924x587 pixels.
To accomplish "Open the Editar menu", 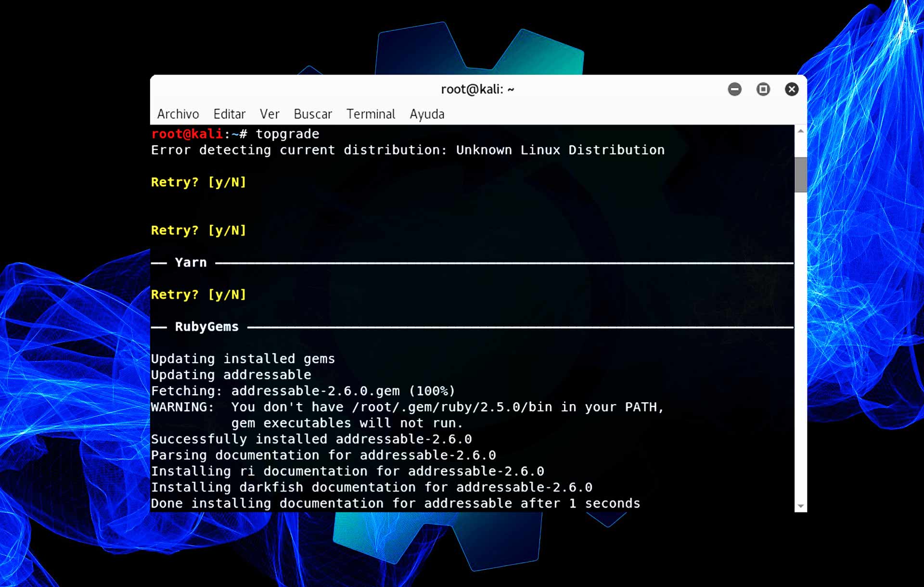I will click(x=230, y=114).
